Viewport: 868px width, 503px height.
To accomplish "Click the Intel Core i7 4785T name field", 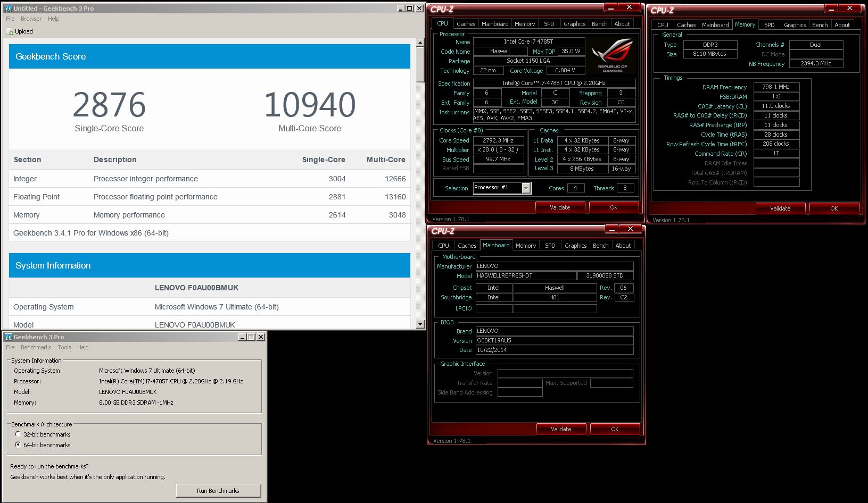I will (529, 41).
